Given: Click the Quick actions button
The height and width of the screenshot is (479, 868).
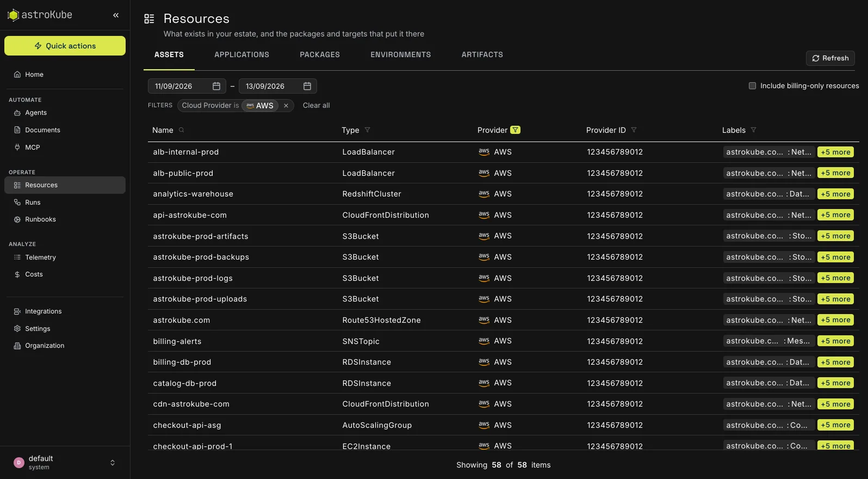Looking at the screenshot, I should pyautogui.click(x=65, y=46).
